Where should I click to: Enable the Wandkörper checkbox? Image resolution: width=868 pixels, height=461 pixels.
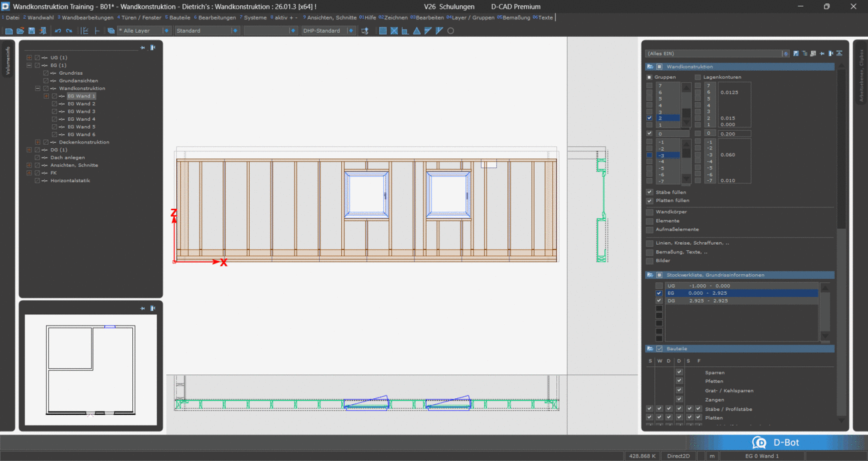pyautogui.click(x=650, y=212)
